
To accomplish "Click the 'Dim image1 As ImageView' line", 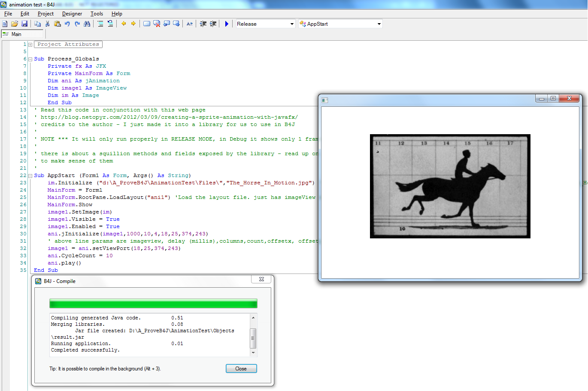I will coord(87,88).
